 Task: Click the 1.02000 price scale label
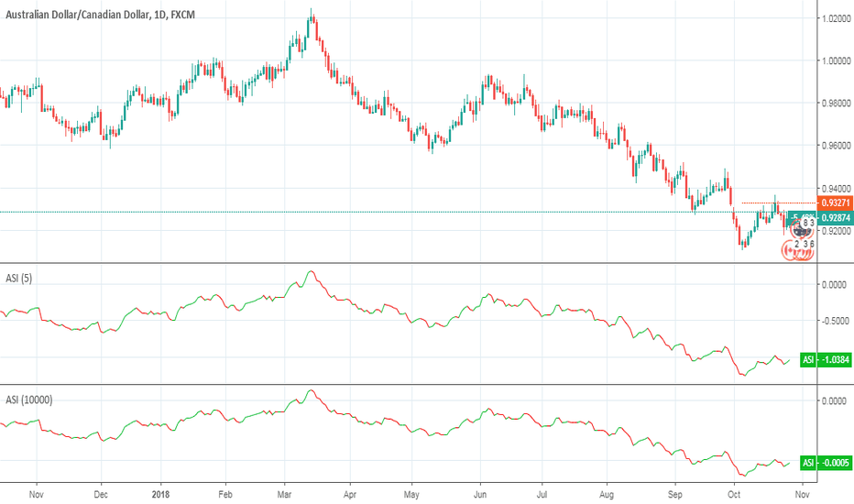pos(836,18)
